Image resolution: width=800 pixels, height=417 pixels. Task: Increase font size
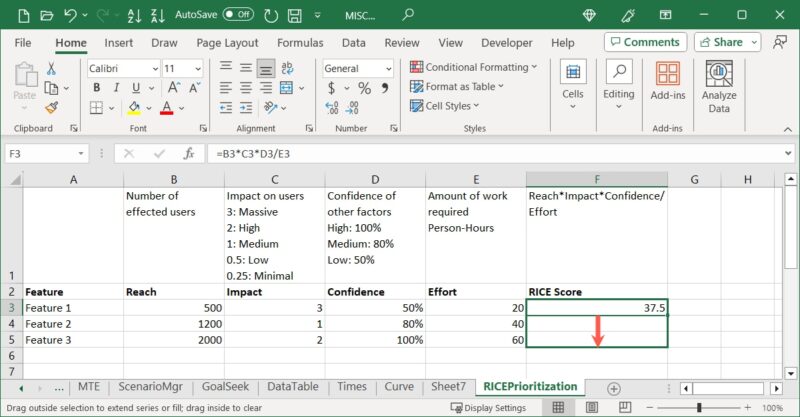pyautogui.click(x=173, y=88)
